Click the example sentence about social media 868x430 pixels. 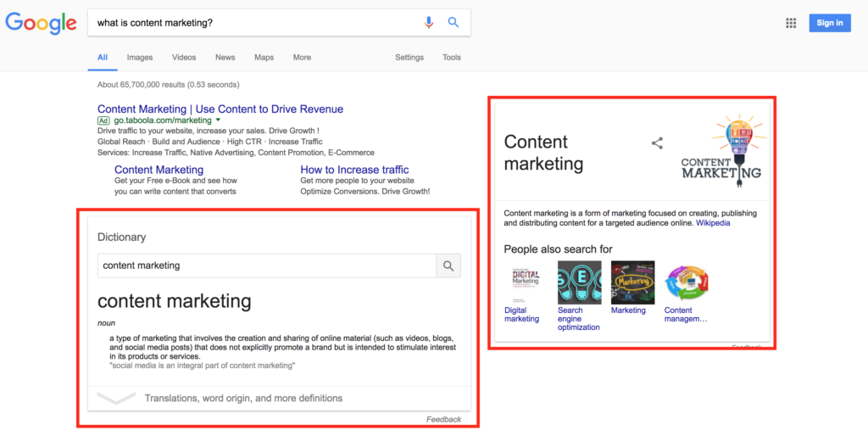pos(202,366)
